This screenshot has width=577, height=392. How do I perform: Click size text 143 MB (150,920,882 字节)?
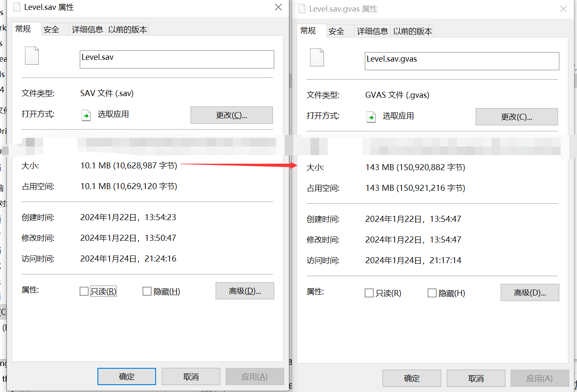tap(415, 167)
